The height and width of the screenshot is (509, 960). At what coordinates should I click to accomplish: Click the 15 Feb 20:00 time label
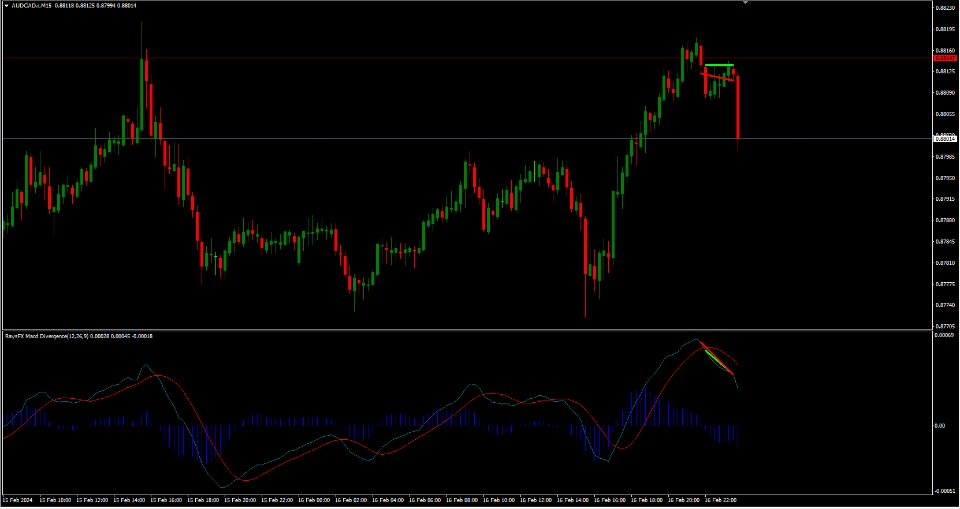pyautogui.click(x=240, y=500)
